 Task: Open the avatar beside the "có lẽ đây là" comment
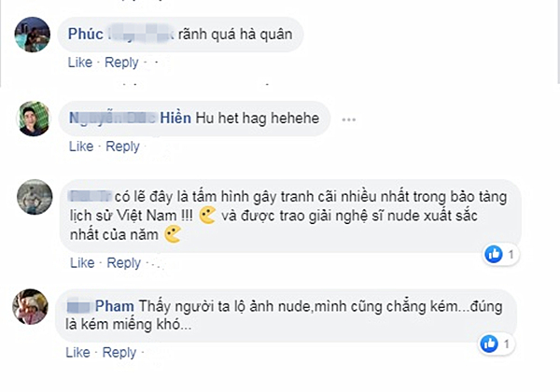33,196
